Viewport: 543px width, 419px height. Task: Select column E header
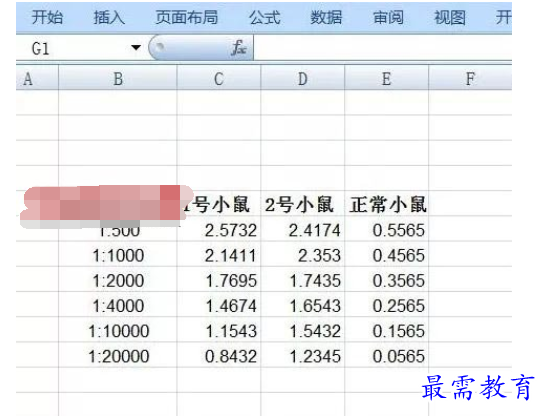pyautogui.click(x=386, y=79)
